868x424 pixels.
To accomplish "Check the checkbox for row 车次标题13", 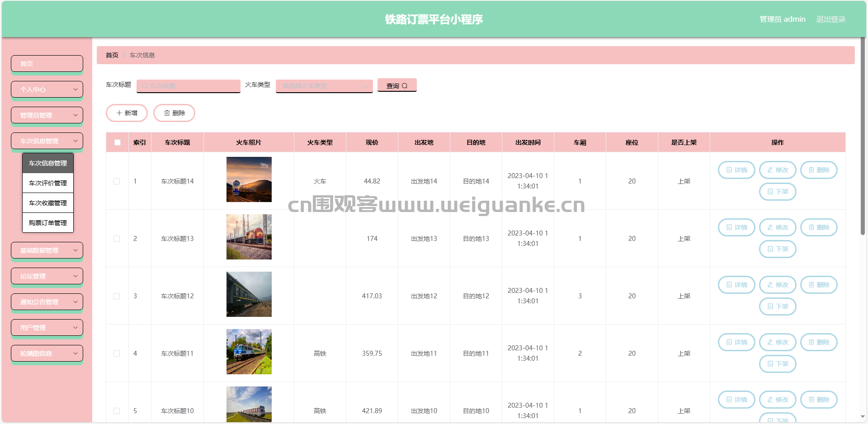I will [117, 239].
